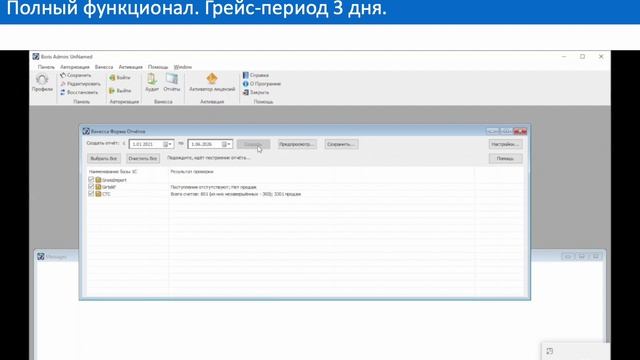Select the СТС row result text
The width and height of the screenshot is (640, 360).
coord(236,194)
